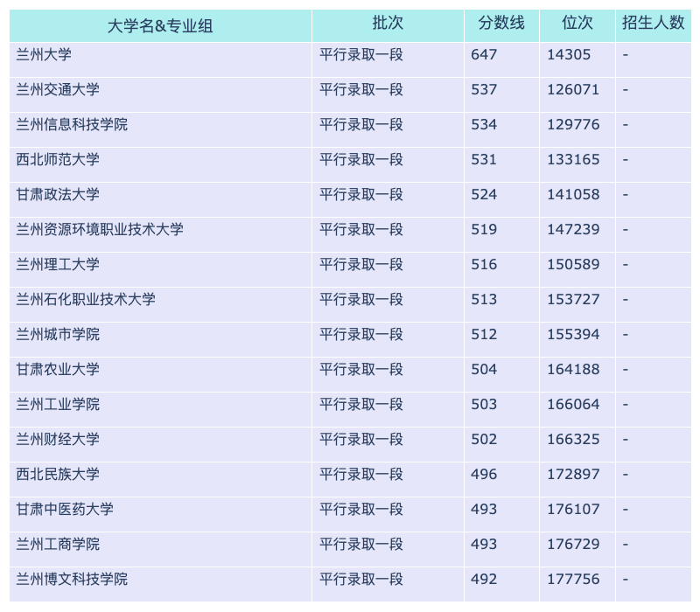Click the 西北民族大学 cell
Viewport: 700px width, 612px height.
click(x=58, y=474)
